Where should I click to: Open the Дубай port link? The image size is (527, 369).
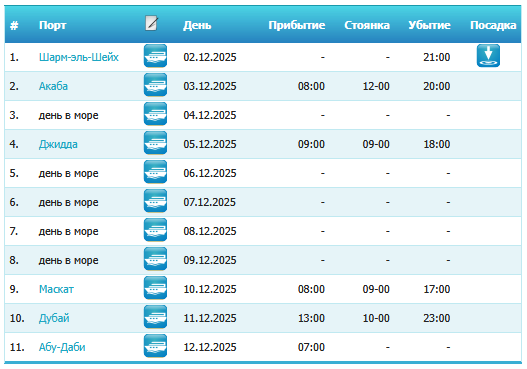pyautogui.click(x=54, y=318)
